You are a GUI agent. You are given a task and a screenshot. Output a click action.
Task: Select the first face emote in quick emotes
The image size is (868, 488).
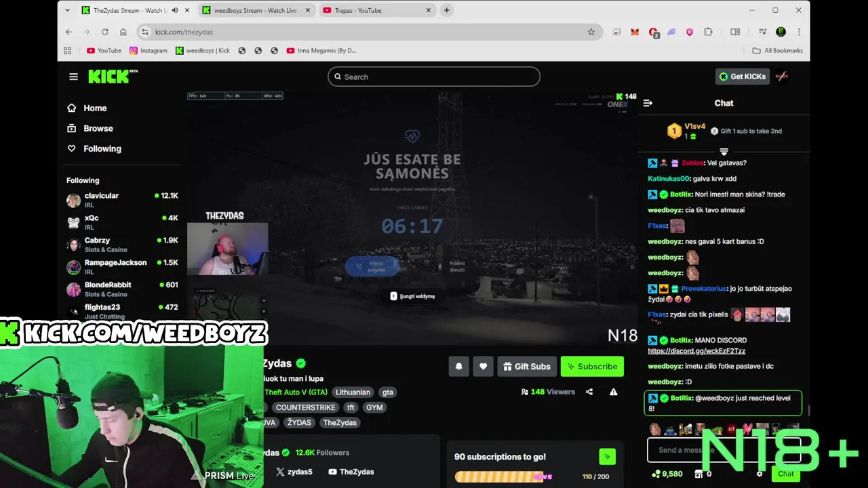(x=655, y=429)
